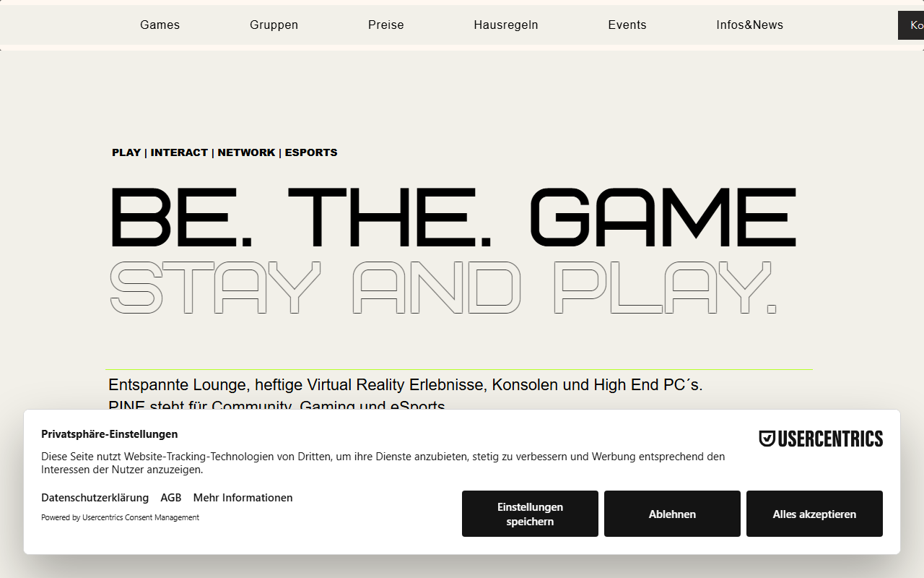The width and height of the screenshot is (924, 578).
Task: Visit the Infos&News section
Action: tap(749, 25)
